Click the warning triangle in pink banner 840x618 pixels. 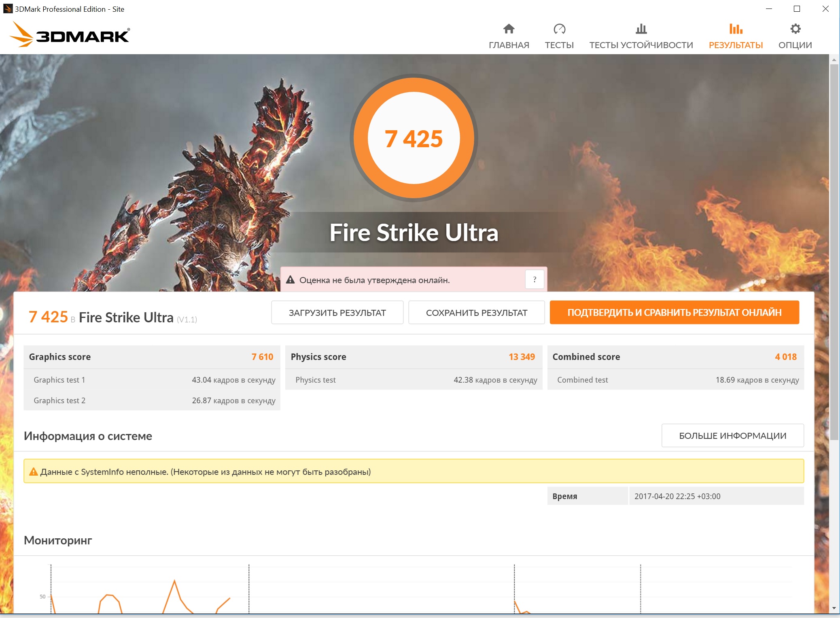[x=290, y=280]
